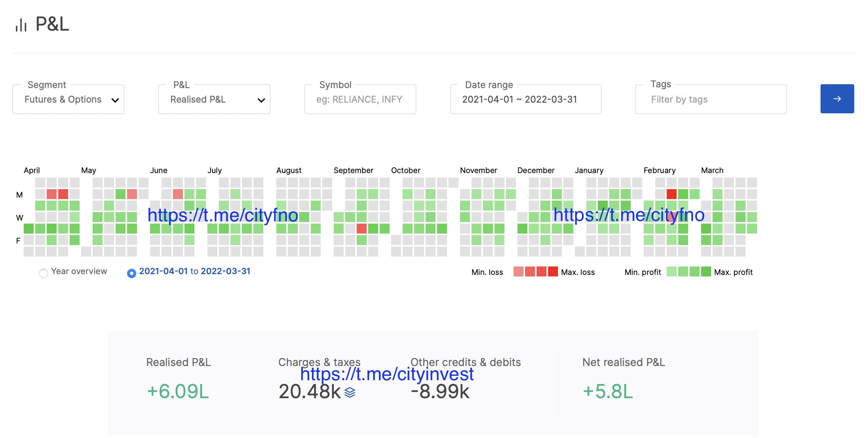The height and width of the screenshot is (438, 868).
Task: Click the lightest Min. profit legend swatch
Action: (x=671, y=271)
